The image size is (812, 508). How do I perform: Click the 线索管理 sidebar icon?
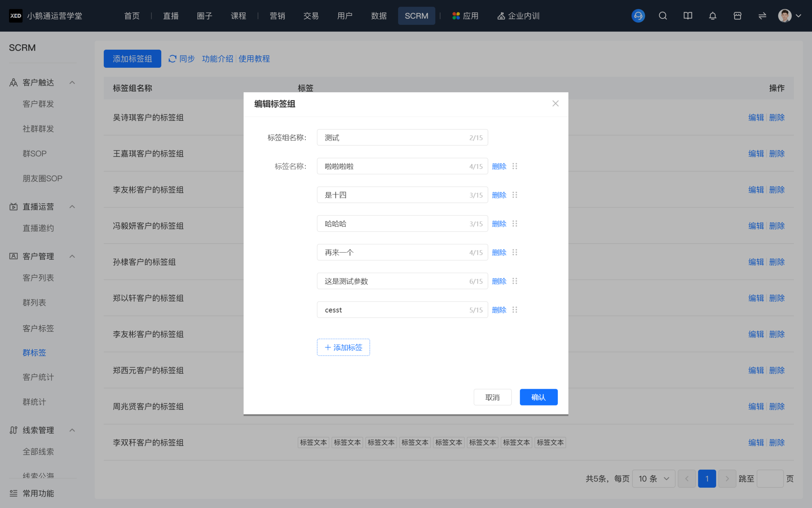(x=13, y=430)
